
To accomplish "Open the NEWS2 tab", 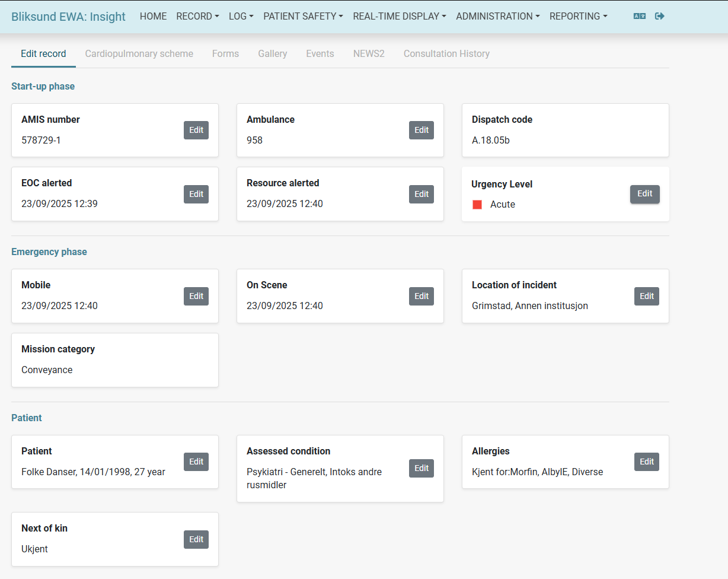I will [369, 53].
